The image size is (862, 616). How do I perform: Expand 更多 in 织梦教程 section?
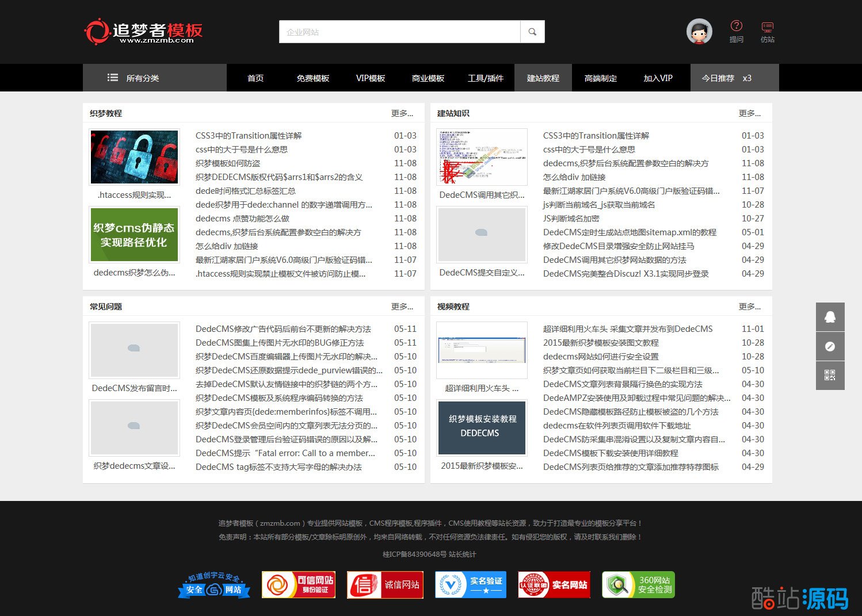pyautogui.click(x=402, y=113)
